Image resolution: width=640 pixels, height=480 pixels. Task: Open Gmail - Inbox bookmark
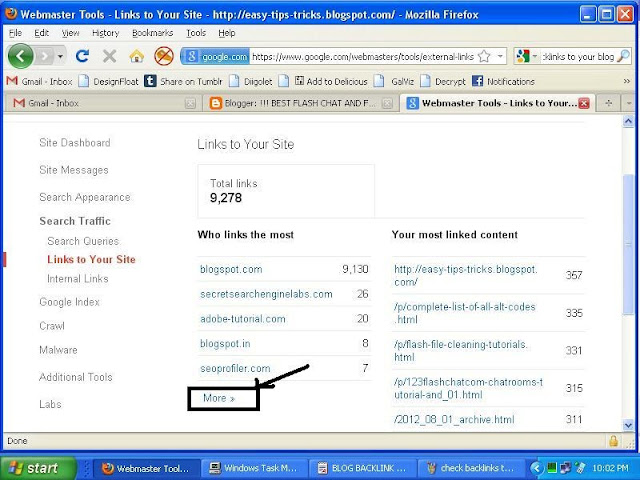tap(39, 81)
